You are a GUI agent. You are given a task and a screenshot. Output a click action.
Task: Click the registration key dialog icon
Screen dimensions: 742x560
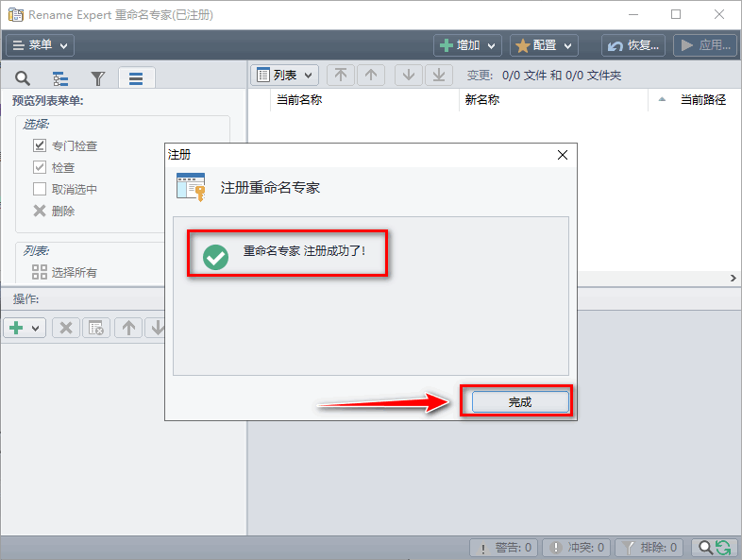[191, 187]
